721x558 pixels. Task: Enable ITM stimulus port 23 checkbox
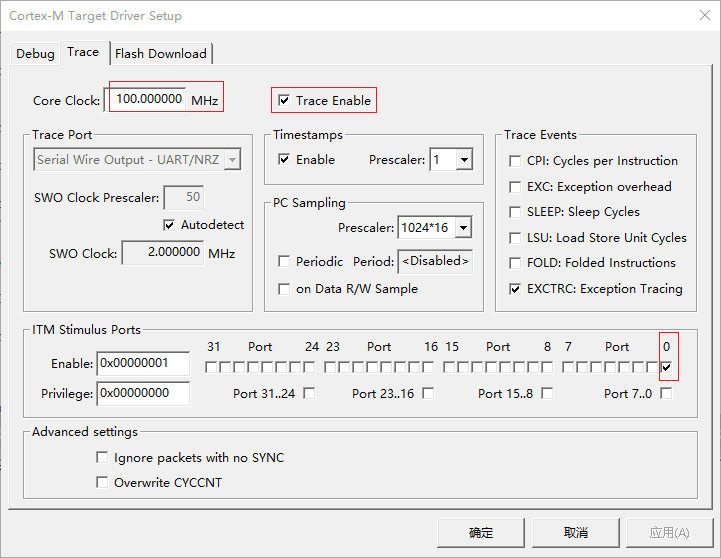tap(330, 367)
